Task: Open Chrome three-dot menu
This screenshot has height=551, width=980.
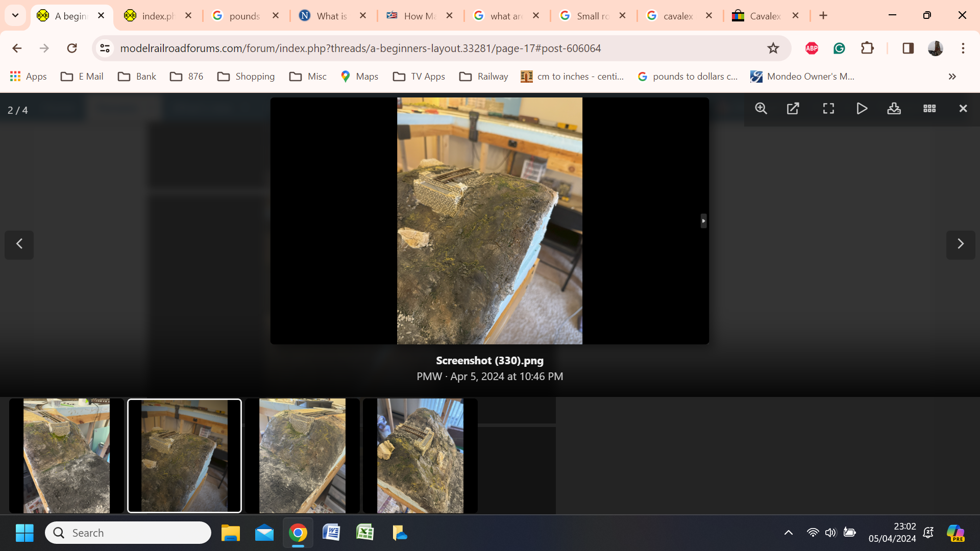Action: click(x=963, y=48)
